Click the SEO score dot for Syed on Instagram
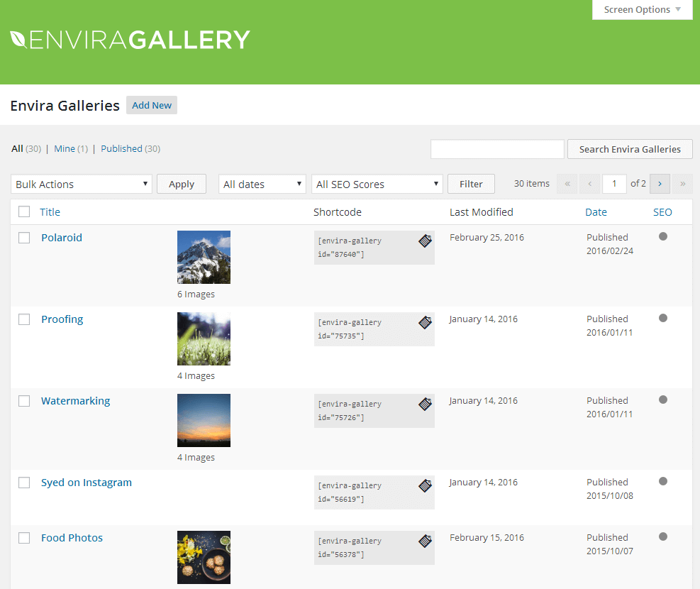 coord(663,481)
